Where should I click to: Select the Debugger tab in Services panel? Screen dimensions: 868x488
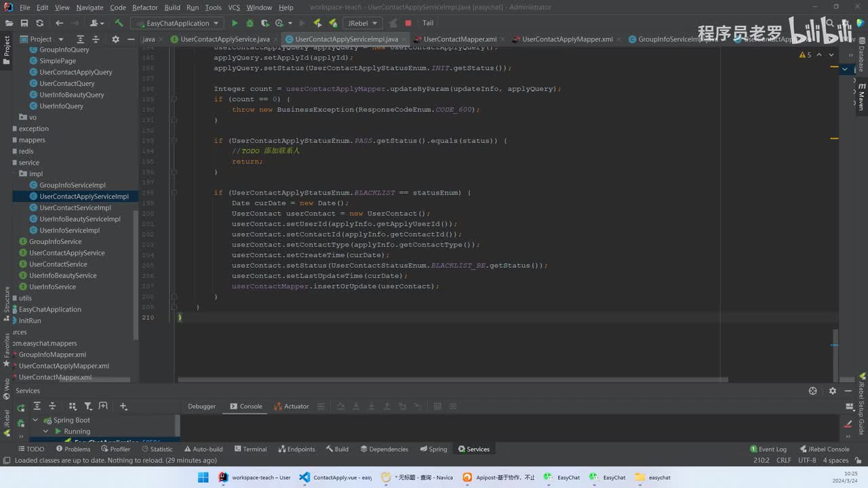coord(202,407)
